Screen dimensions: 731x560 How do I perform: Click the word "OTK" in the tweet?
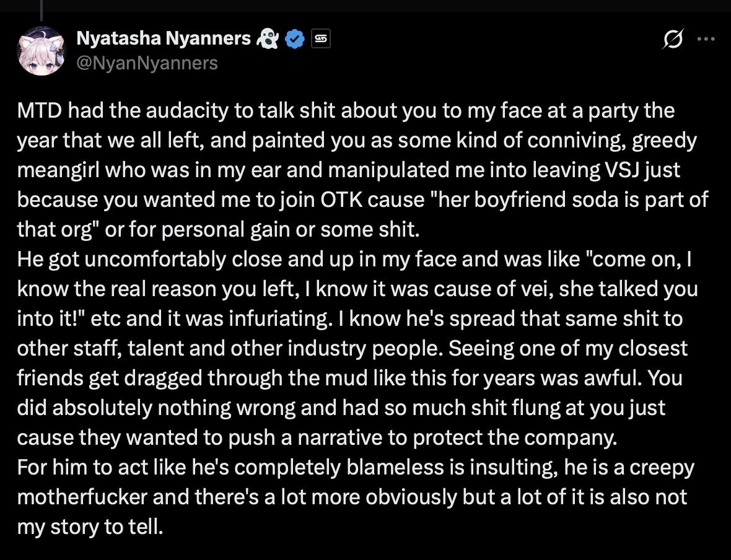point(341,199)
